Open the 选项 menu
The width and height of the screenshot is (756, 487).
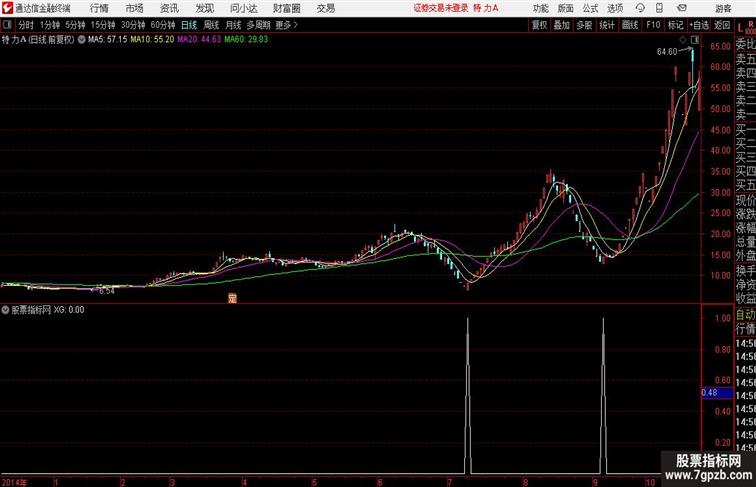point(615,8)
